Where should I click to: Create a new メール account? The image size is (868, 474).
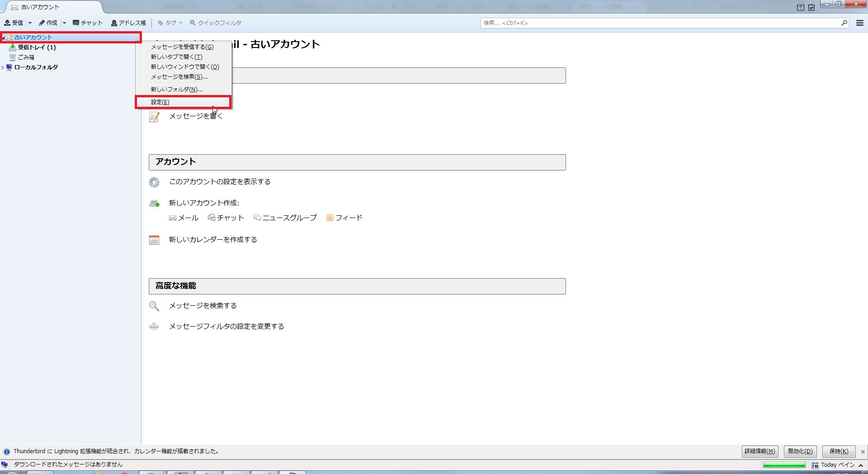click(184, 218)
